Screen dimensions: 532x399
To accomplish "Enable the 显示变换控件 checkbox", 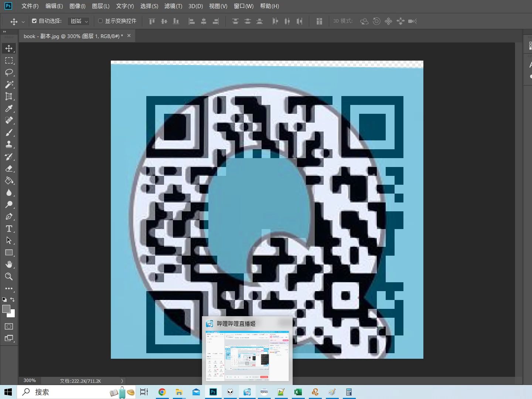I will (100, 21).
